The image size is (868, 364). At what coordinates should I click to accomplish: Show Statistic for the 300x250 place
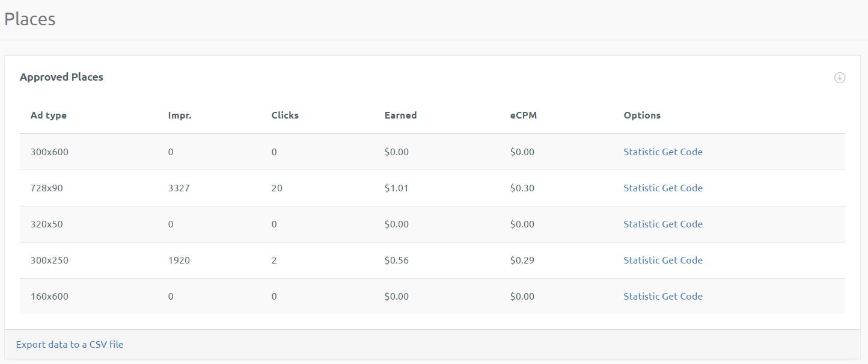641,260
